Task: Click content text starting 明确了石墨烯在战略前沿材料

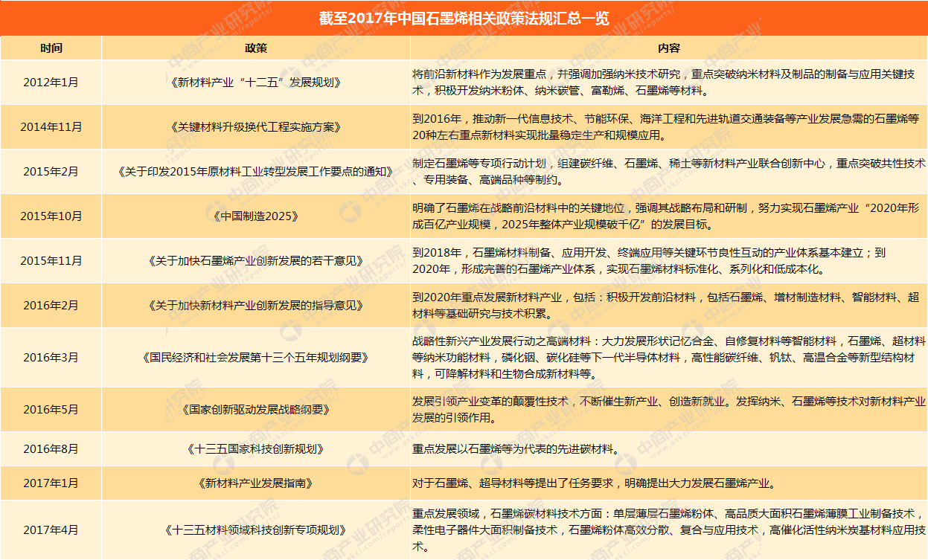Action: click(x=668, y=216)
